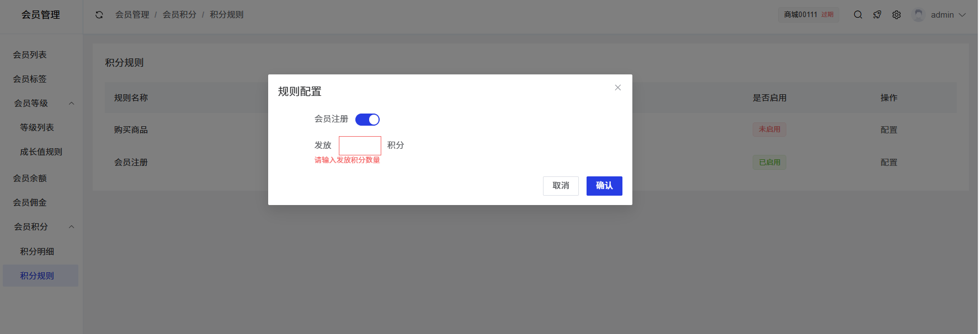The width and height of the screenshot is (980, 334).
Task: Open the settings gear icon
Action: click(x=897, y=15)
